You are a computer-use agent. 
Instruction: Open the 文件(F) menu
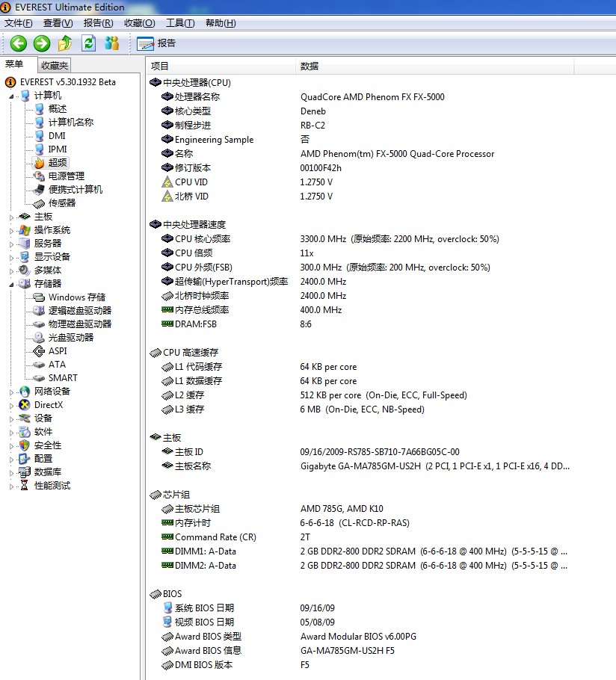[x=19, y=23]
